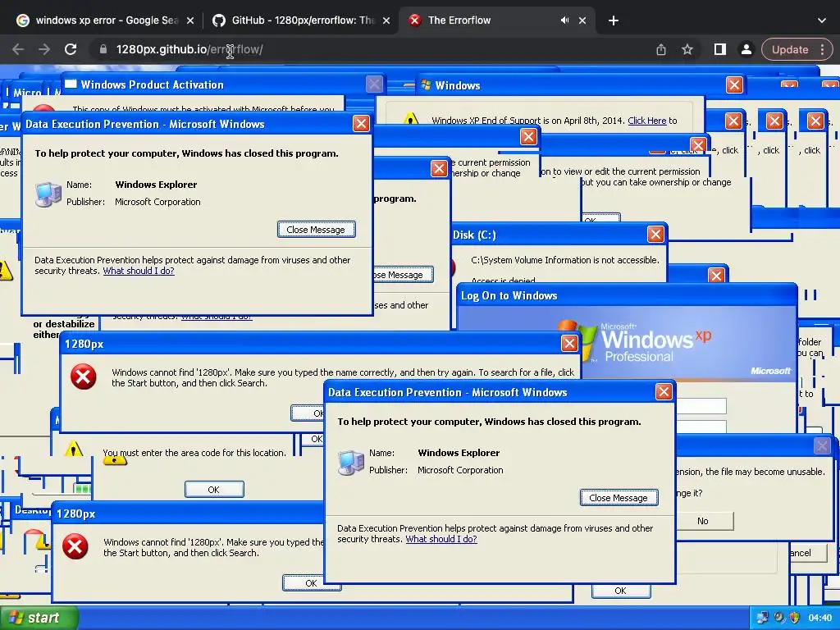Click the No button in the file extension dialog
The width and height of the screenshot is (840, 630).
[703, 521]
